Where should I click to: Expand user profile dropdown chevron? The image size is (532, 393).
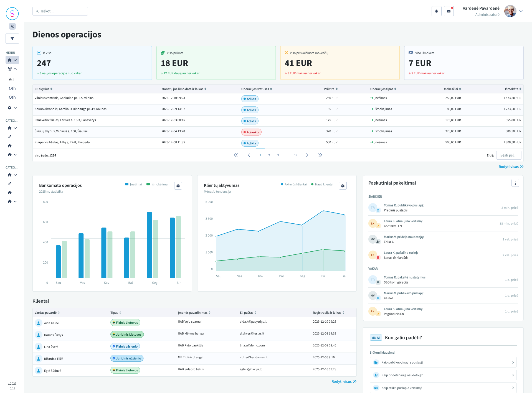521,11
